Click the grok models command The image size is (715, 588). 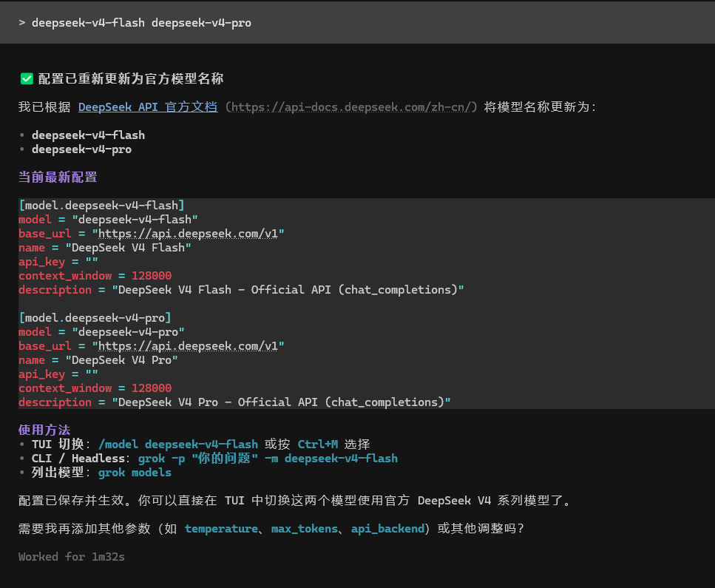[x=135, y=473]
